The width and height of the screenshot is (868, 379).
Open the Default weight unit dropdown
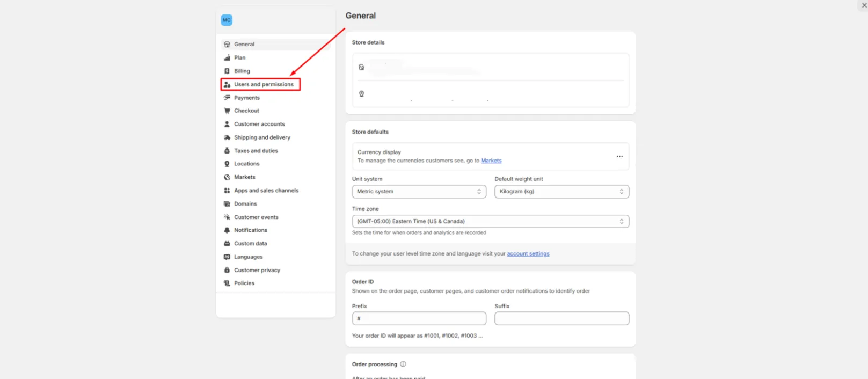point(561,192)
